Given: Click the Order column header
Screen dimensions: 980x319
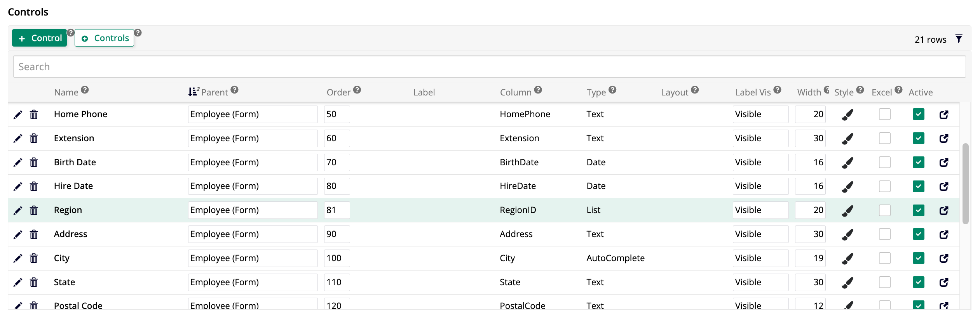Looking at the screenshot, I should click(x=338, y=92).
